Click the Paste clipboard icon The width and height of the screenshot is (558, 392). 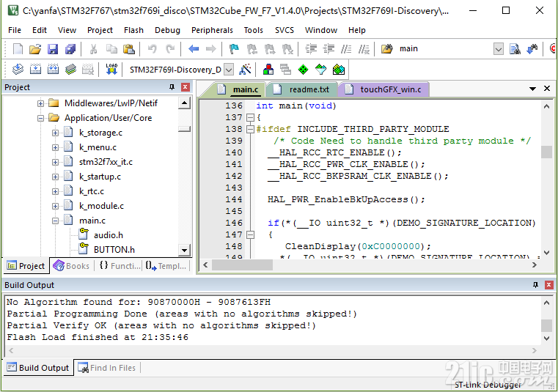coord(128,49)
